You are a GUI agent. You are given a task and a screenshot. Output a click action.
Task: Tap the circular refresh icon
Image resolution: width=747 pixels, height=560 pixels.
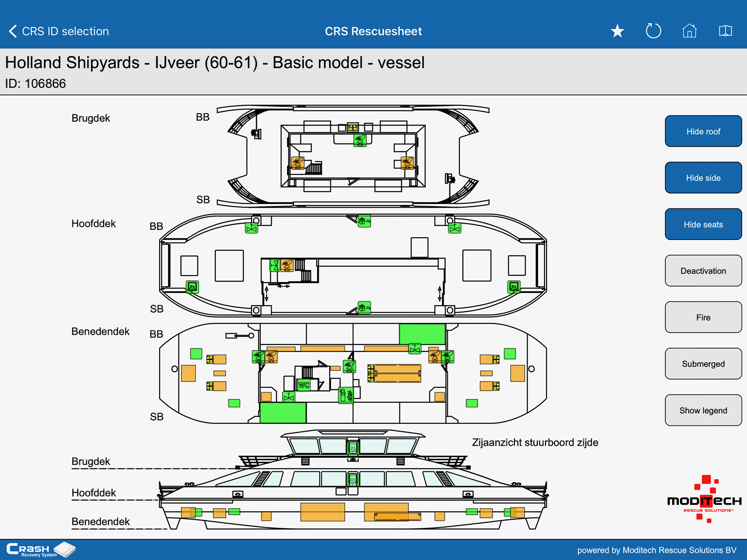click(653, 31)
